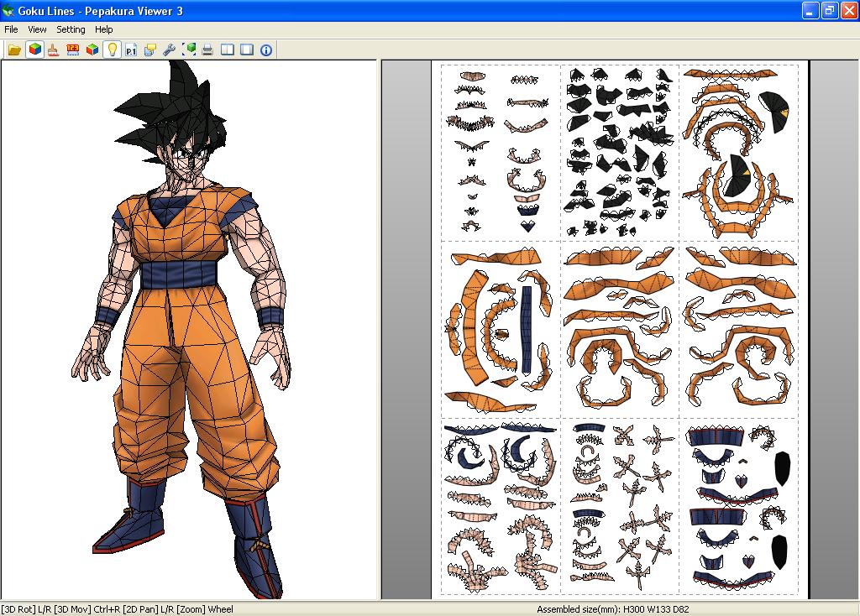Select the texture paintbrush tool
The width and height of the screenshot is (860, 616).
[x=52, y=50]
